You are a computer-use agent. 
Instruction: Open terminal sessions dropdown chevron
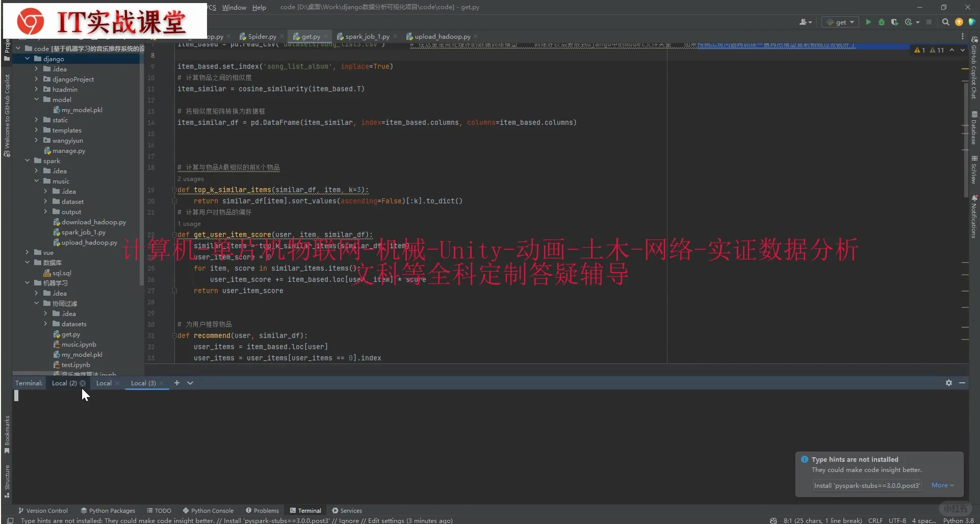tap(190, 383)
